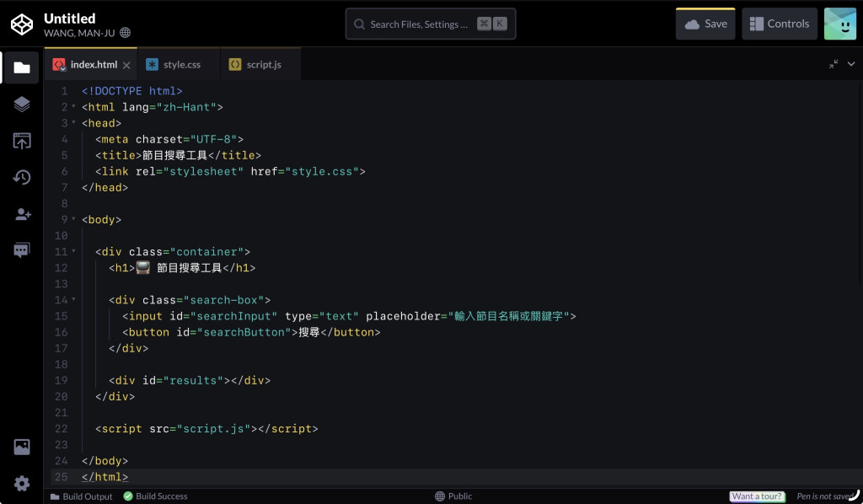Click the Public visibility status text
Image resolution: width=863 pixels, height=504 pixels.
pyautogui.click(x=460, y=496)
